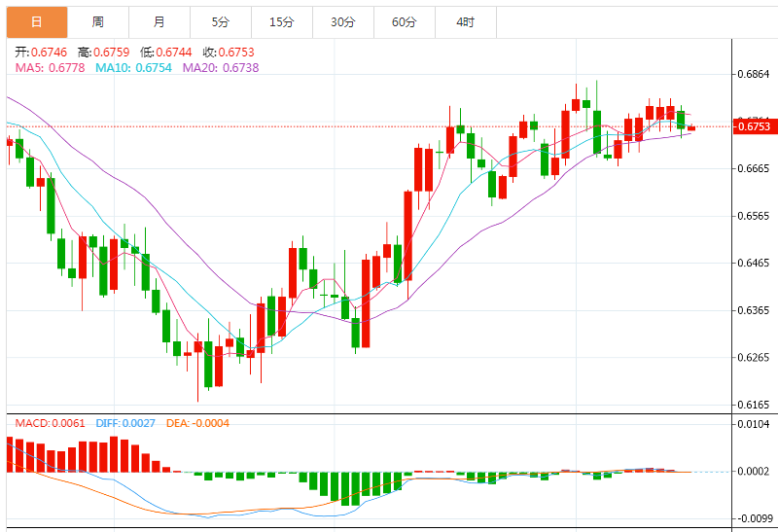The image size is (778, 532).
Task: Click the 0.6665 price axis label
Action: tap(753, 168)
